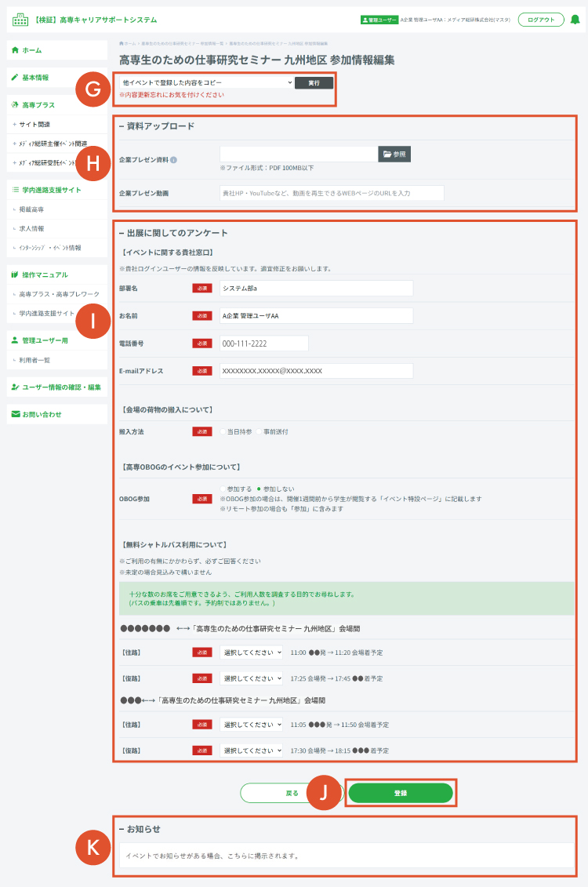The image size is (588, 887).
Task: Choose 参加する for OBOG participation
Action: 223,489
